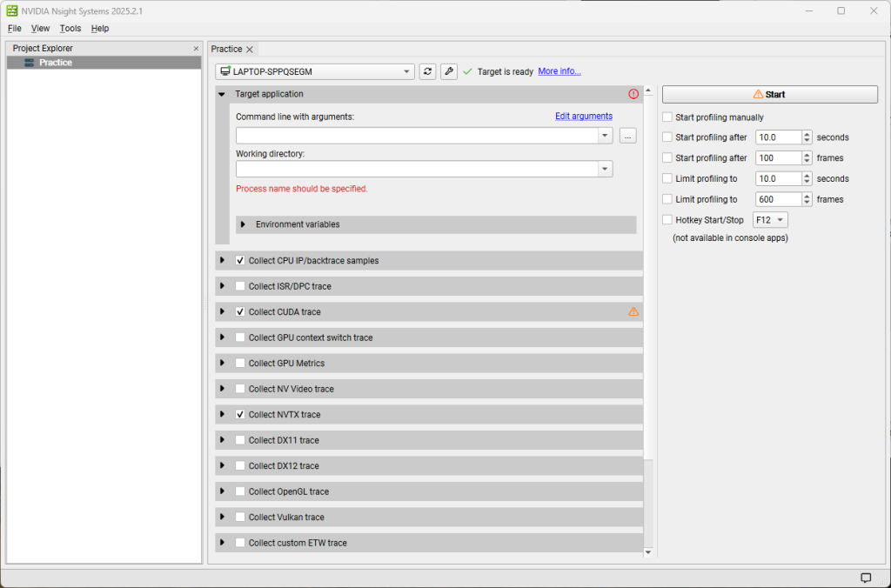
Task: Close the Project Explorer panel
Action: point(196,49)
